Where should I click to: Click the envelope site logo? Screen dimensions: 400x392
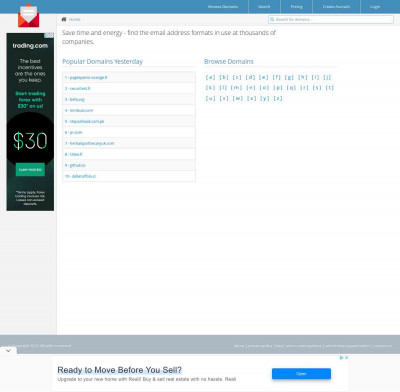28,15
